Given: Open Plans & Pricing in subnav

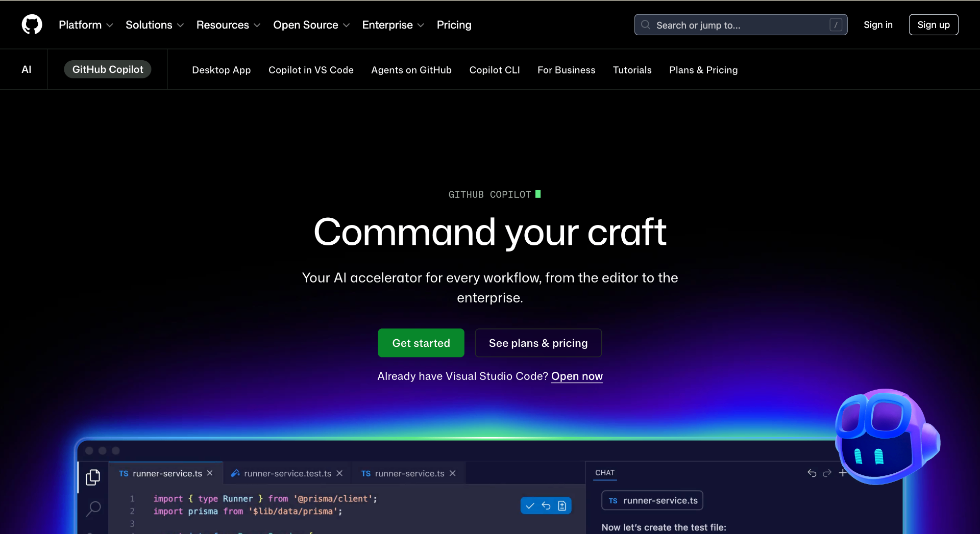Looking at the screenshot, I should (x=703, y=70).
